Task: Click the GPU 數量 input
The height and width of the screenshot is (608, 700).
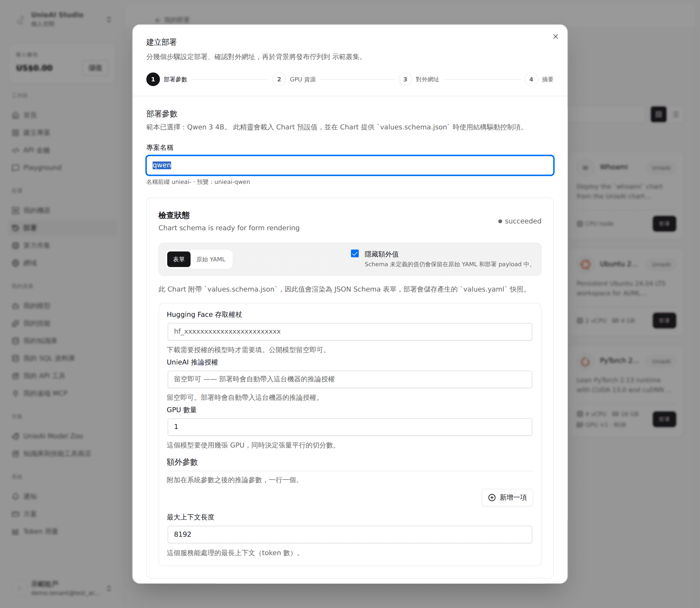Action: [x=350, y=427]
